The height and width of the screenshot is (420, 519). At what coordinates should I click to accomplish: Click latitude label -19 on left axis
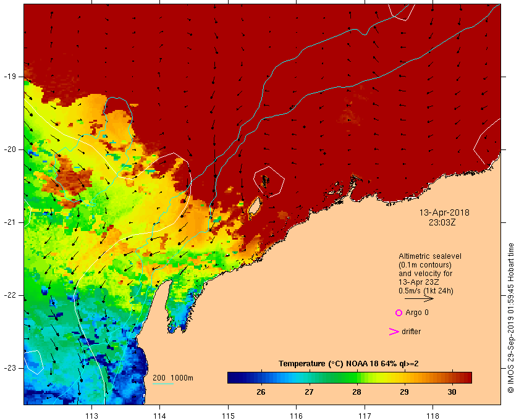pyautogui.click(x=10, y=77)
